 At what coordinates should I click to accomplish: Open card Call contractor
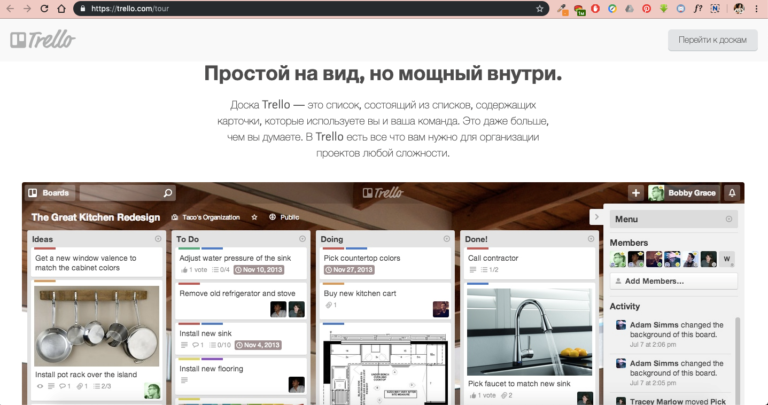tap(529, 262)
